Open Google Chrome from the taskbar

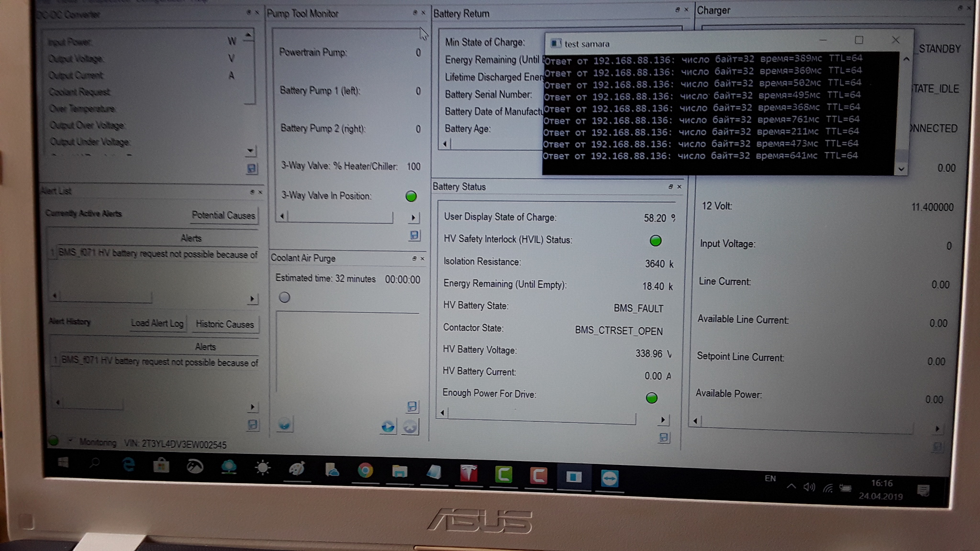pyautogui.click(x=365, y=471)
